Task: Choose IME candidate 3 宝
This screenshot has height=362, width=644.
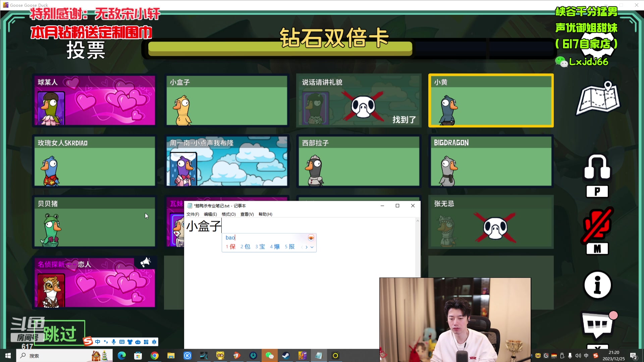Action: click(260, 247)
